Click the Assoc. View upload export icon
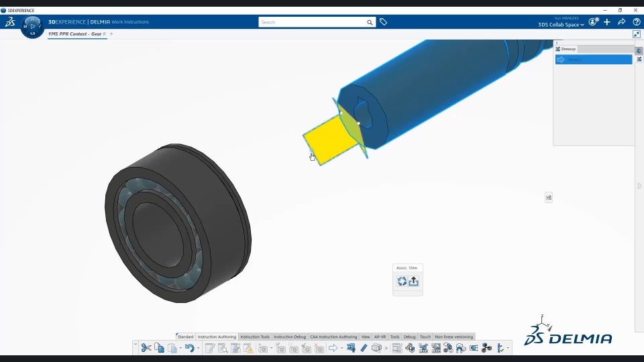Viewport: 644px width, 362px height. (414, 281)
